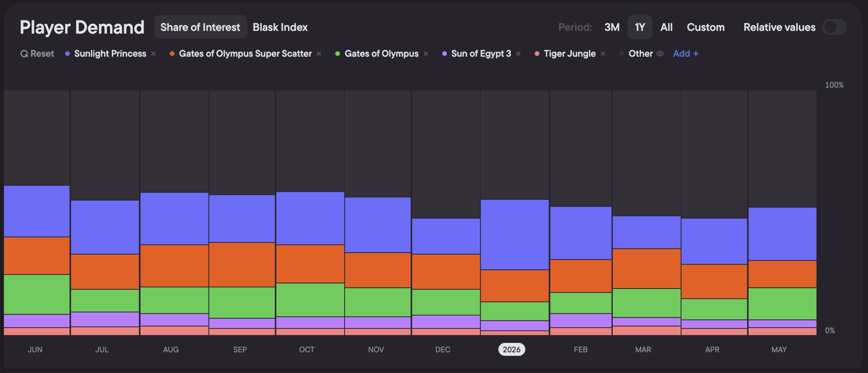Remove Tiger Jungle from the legend

point(603,53)
